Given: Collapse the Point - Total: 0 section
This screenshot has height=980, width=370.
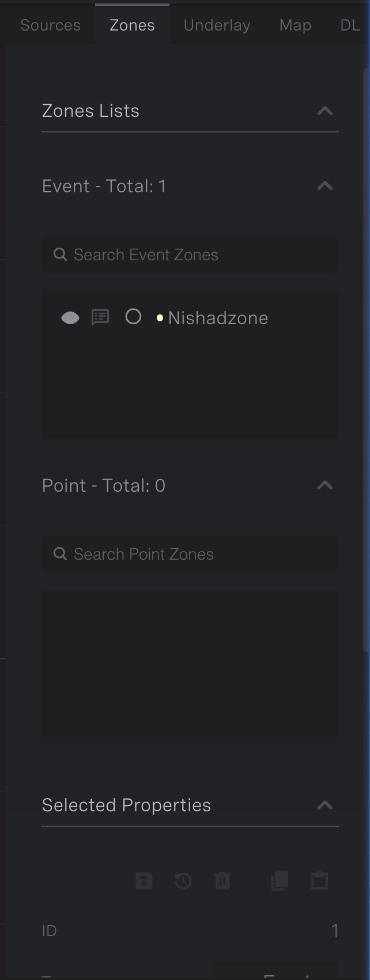Looking at the screenshot, I should [x=324, y=485].
